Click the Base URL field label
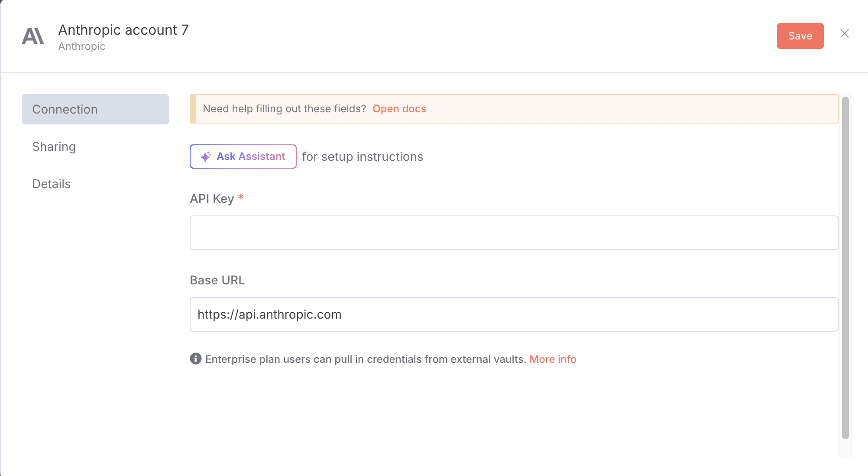The image size is (868, 476). [x=217, y=280]
